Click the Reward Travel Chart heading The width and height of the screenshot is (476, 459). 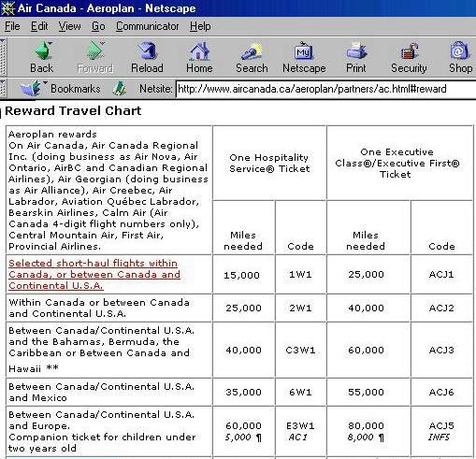(x=73, y=111)
